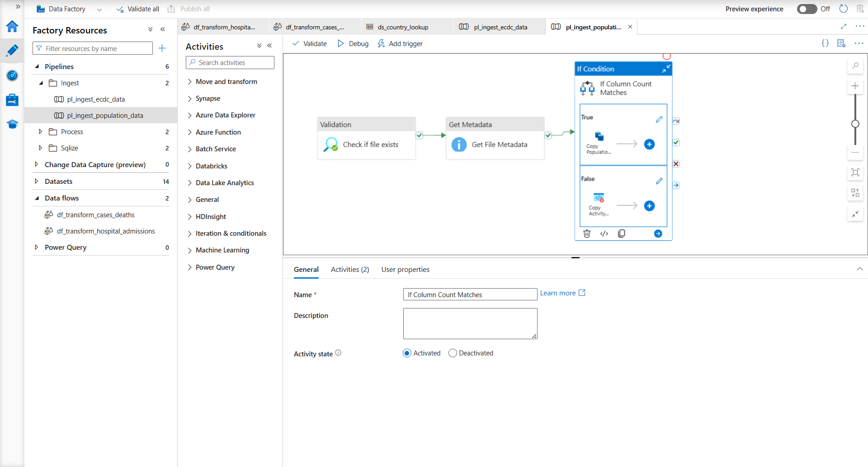The image size is (868, 467).
Task: Open the Author pencil hub
Action: click(x=12, y=51)
